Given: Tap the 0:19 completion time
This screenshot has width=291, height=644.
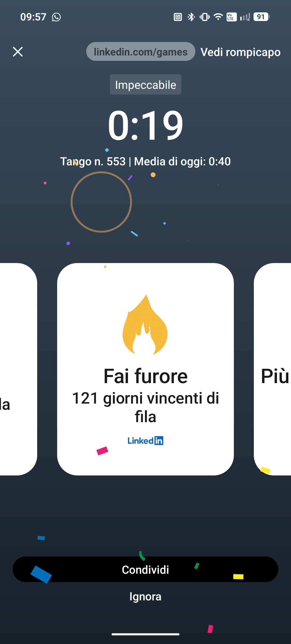Looking at the screenshot, I should tap(145, 125).
